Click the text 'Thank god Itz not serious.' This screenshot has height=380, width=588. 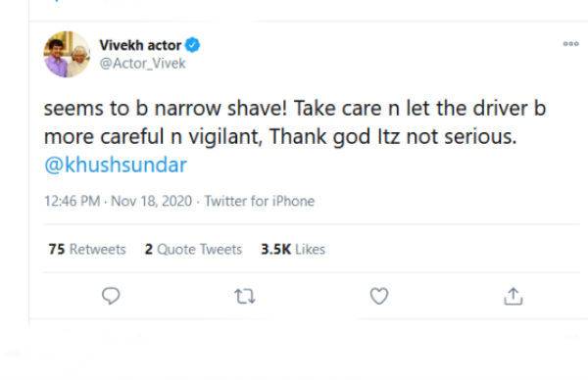[393, 136]
